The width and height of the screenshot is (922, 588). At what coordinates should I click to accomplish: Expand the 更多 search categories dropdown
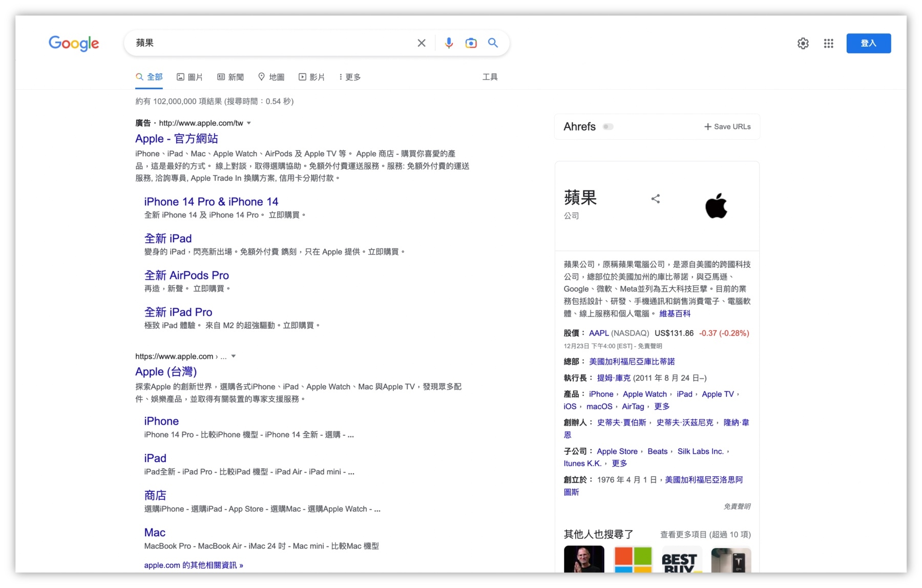(x=349, y=77)
